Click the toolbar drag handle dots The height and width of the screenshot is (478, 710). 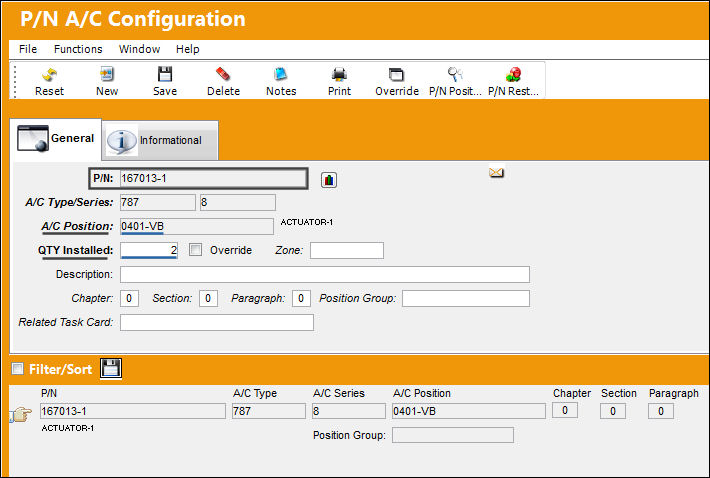pyautogui.click(x=15, y=81)
